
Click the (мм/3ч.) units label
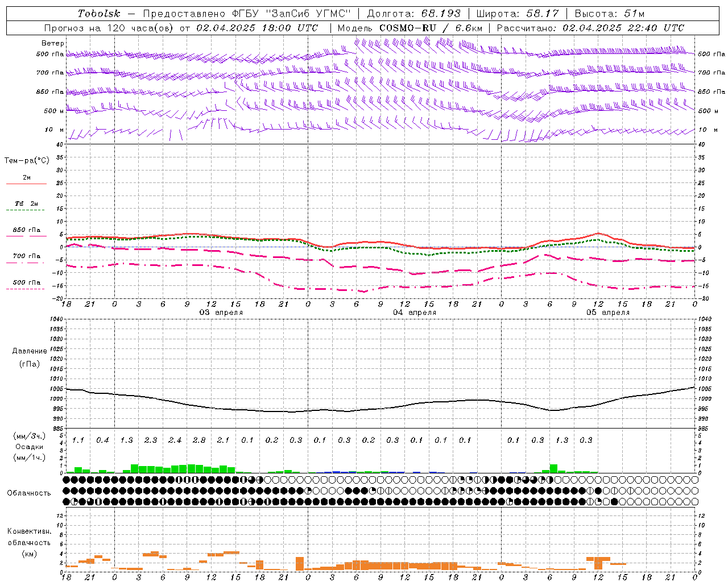tap(28, 436)
